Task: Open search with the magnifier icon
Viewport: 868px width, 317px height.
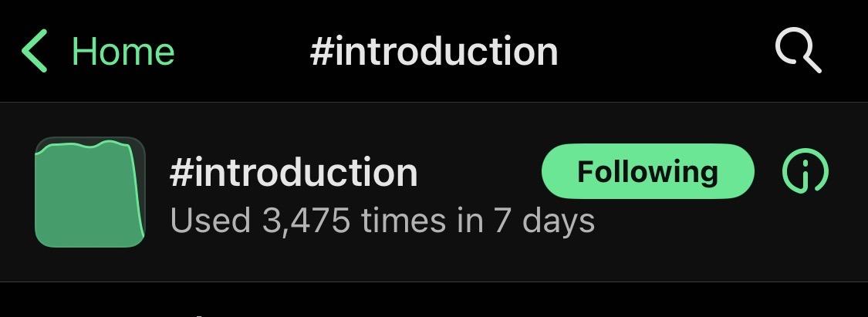Action: (797, 52)
